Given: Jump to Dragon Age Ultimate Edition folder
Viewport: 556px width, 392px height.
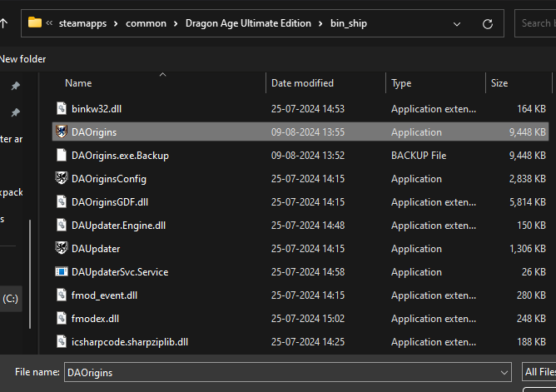Looking at the screenshot, I should [x=248, y=23].
